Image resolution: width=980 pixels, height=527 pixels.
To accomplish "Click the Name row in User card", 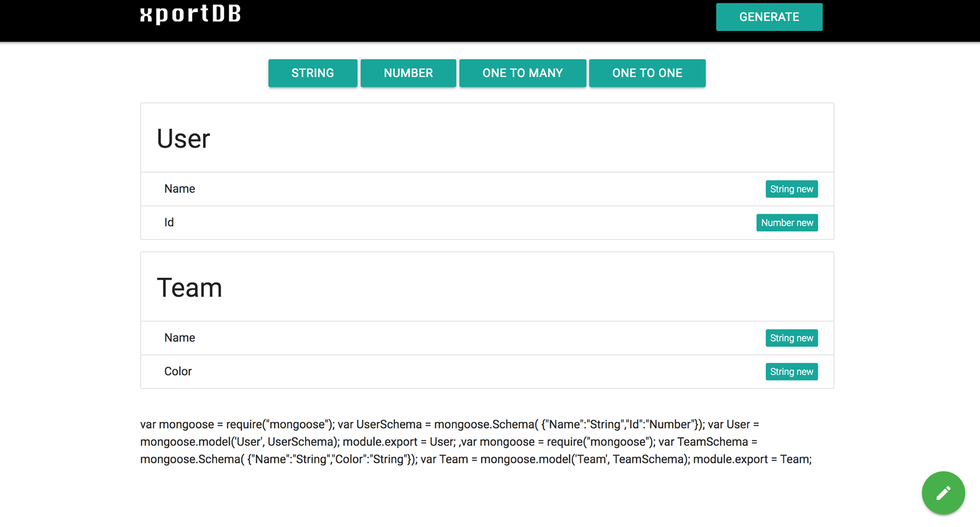I will tap(179, 189).
